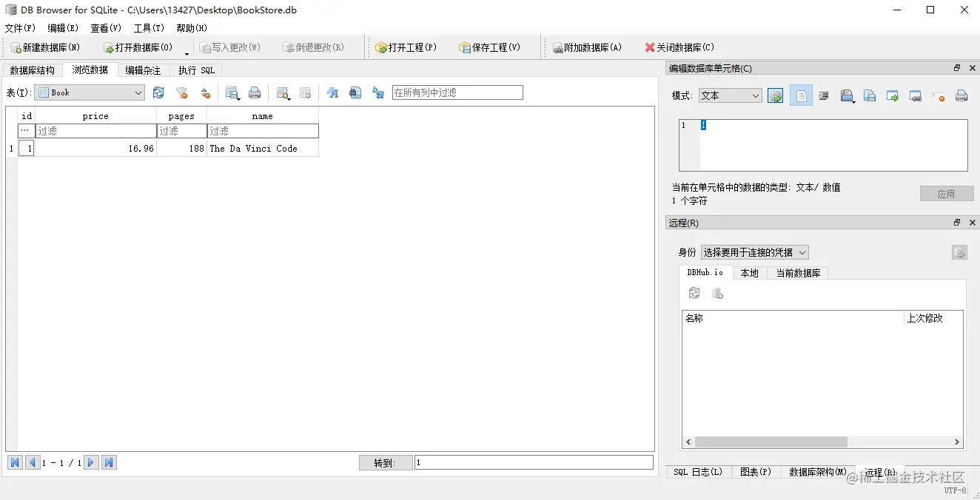Click auto-format indent icon in cell editor
980x500 pixels.
pyautogui.click(x=824, y=95)
